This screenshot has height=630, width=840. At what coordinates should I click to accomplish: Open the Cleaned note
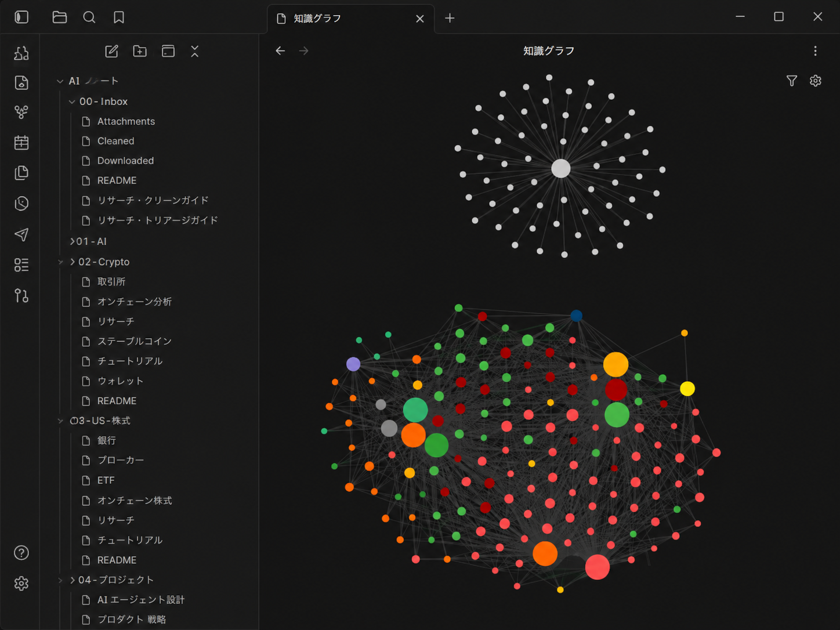point(108,141)
